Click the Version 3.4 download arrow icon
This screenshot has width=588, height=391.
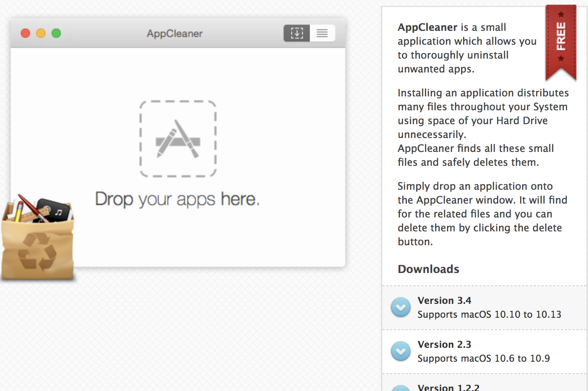point(401,307)
